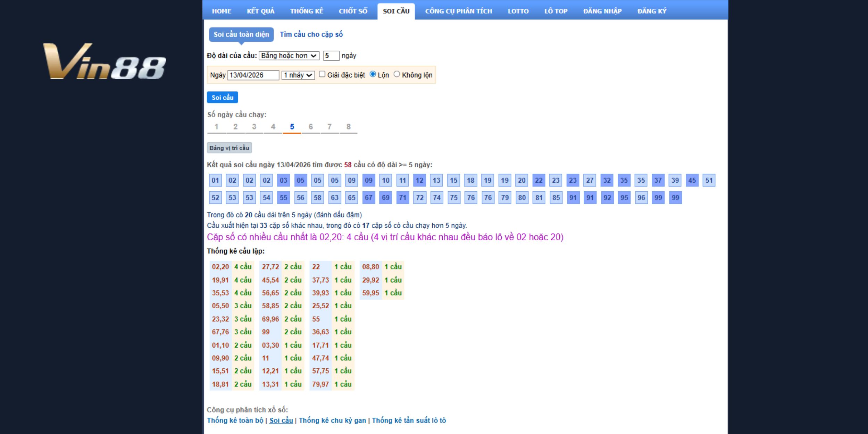Click pair 02,20 in statistics table
Screen dimensions: 868x434
(x=220, y=267)
